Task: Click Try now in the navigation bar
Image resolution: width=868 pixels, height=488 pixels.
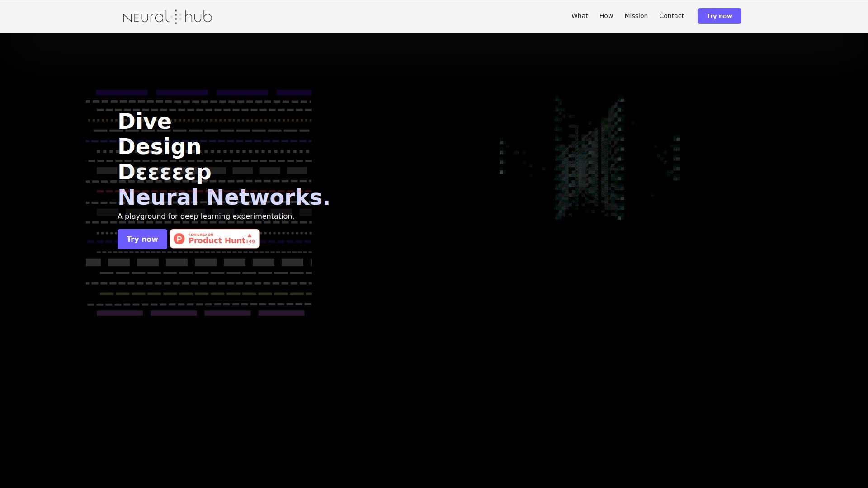Action: click(719, 16)
